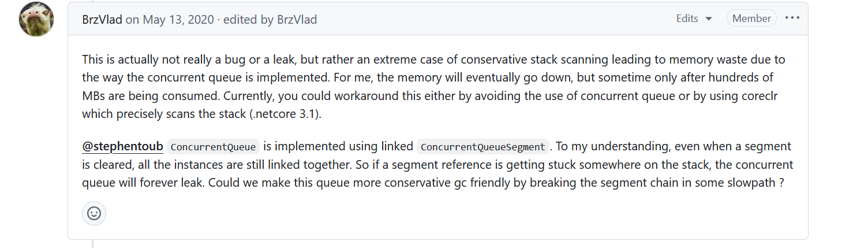
Task: Open the @stephentoub mention link
Action: pos(122,147)
